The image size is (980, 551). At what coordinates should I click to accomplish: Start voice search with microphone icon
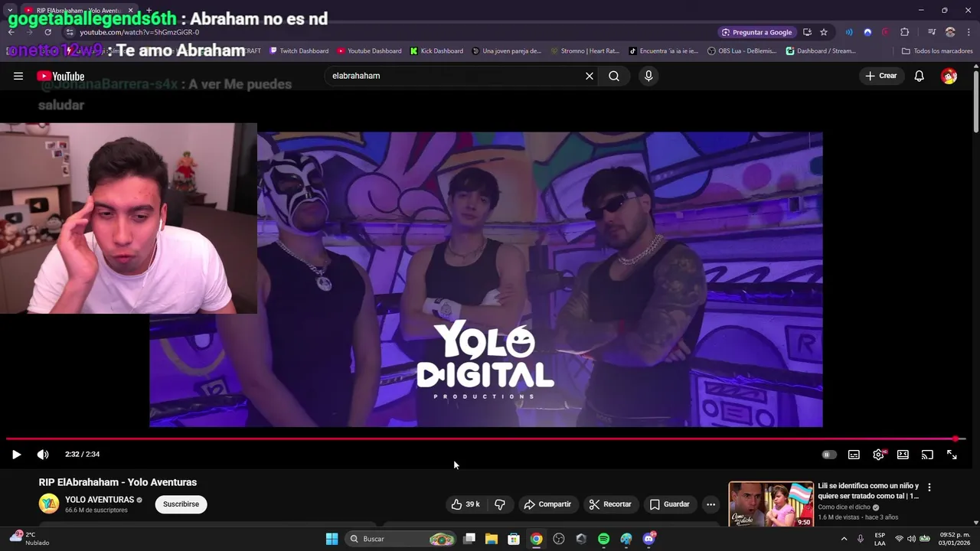648,76
